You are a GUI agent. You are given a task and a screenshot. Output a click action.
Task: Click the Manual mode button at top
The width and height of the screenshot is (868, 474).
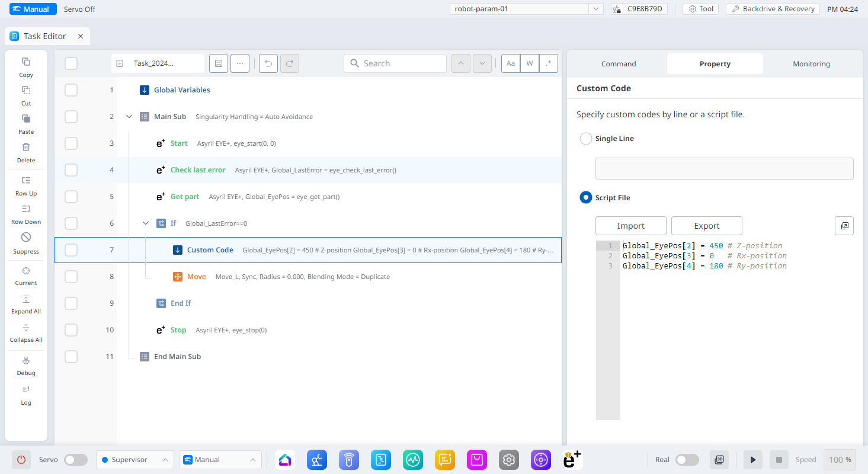[33, 9]
